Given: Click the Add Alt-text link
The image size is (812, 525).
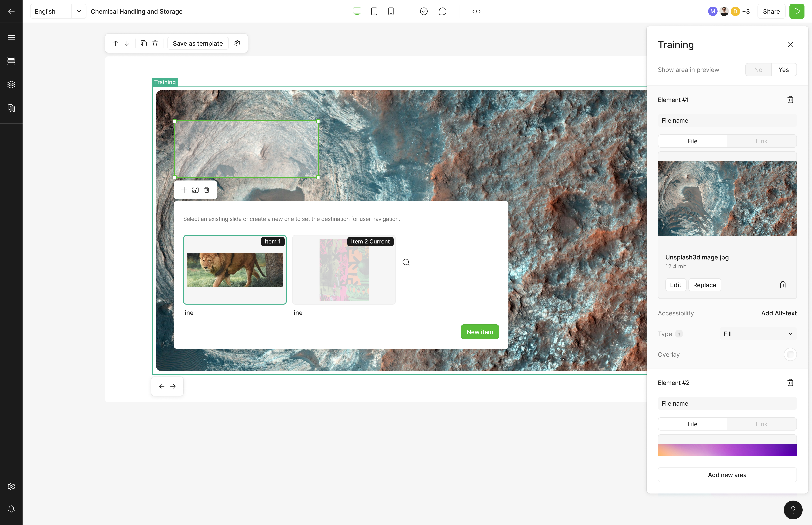Looking at the screenshot, I should tap(779, 313).
